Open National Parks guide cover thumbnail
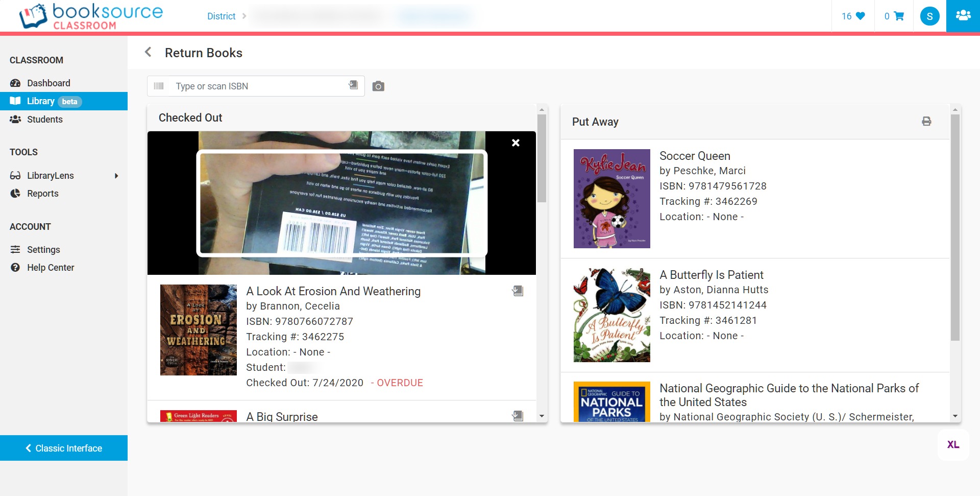 coord(612,401)
